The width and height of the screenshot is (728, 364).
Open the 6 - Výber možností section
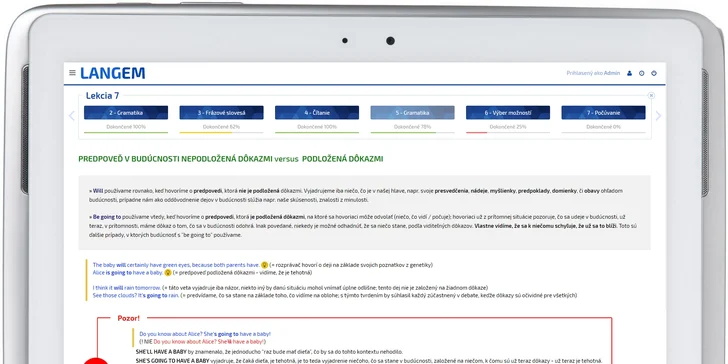pos(508,112)
